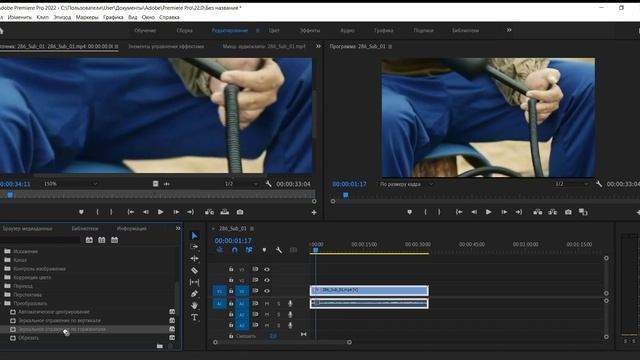Open Source monitor zoom level 150% dropdown
The width and height of the screenshot is (640, 360).
tap(70, 184)
